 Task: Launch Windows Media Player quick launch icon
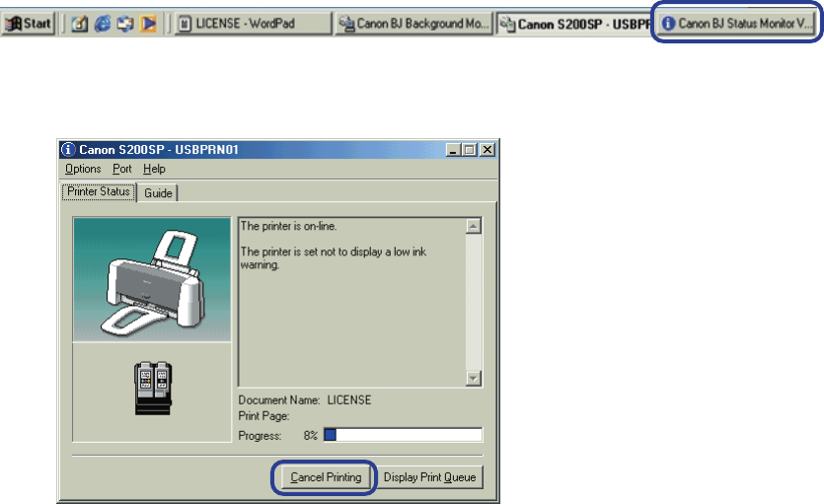(x=148, y=24)
